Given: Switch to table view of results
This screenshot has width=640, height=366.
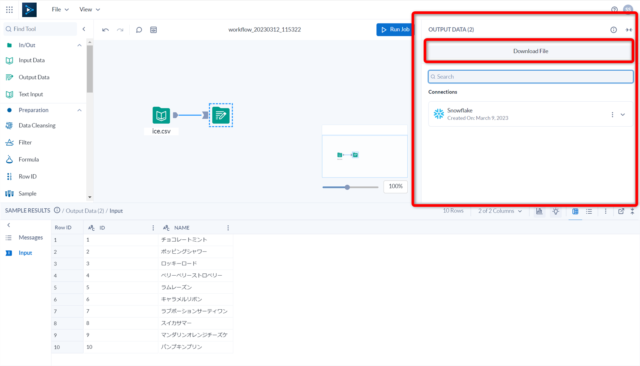Looking at the screenshot, I should [x=575, y=211].
